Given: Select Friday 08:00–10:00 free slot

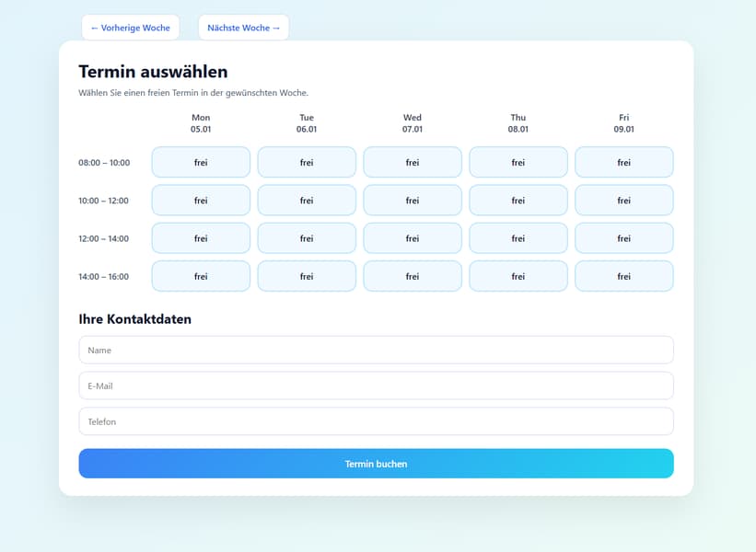Looking at the screenshot, I should (x=624, y=162).
